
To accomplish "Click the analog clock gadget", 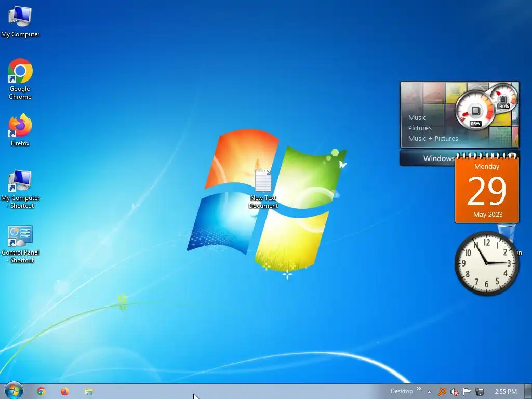I will point(486,263).
